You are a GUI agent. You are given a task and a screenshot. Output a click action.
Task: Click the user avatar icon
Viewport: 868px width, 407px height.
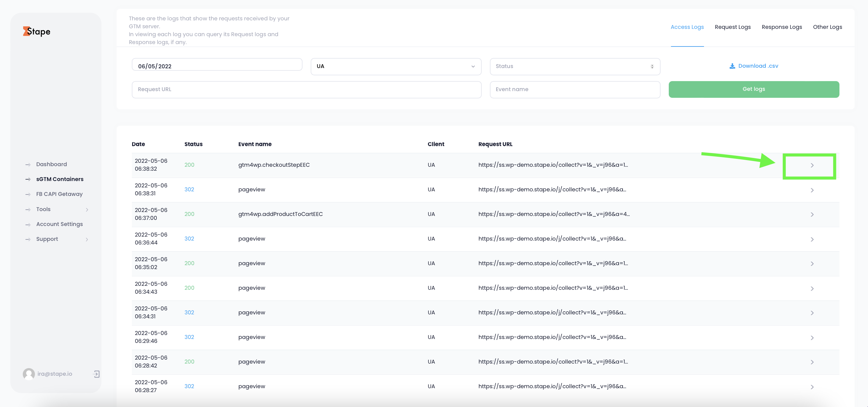[29, 374]
